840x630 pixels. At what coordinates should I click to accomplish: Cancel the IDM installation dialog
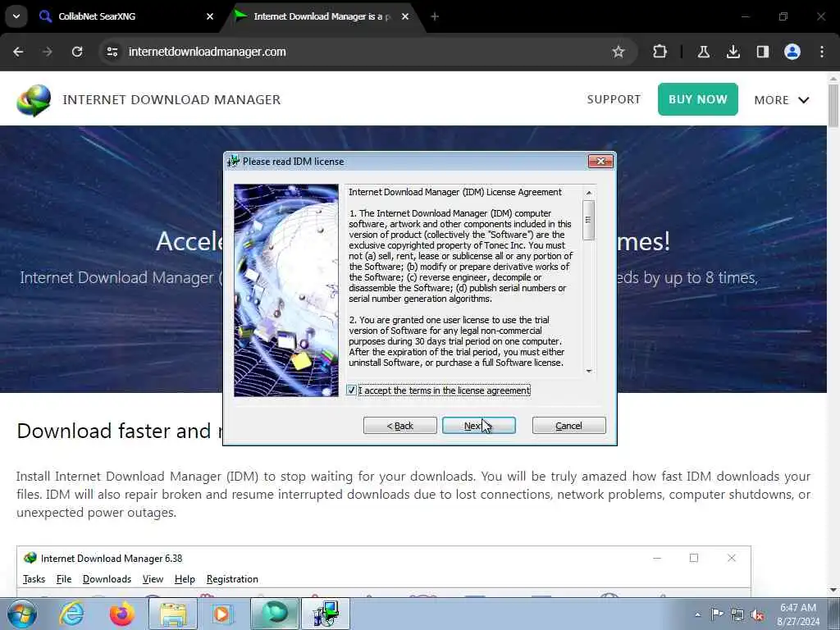(569, 426)
